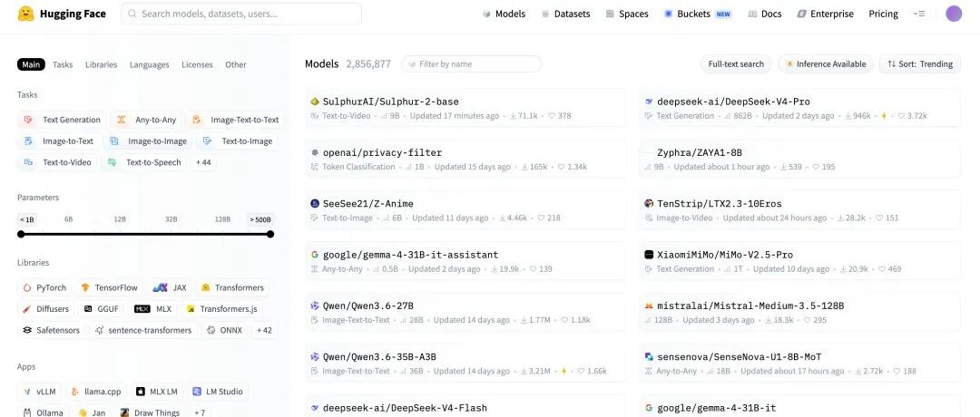980x417 pixels.
Task: Click the Qwen logo beside Qwen3.6-35B-A3B
Action: click(x=315, y=357)
